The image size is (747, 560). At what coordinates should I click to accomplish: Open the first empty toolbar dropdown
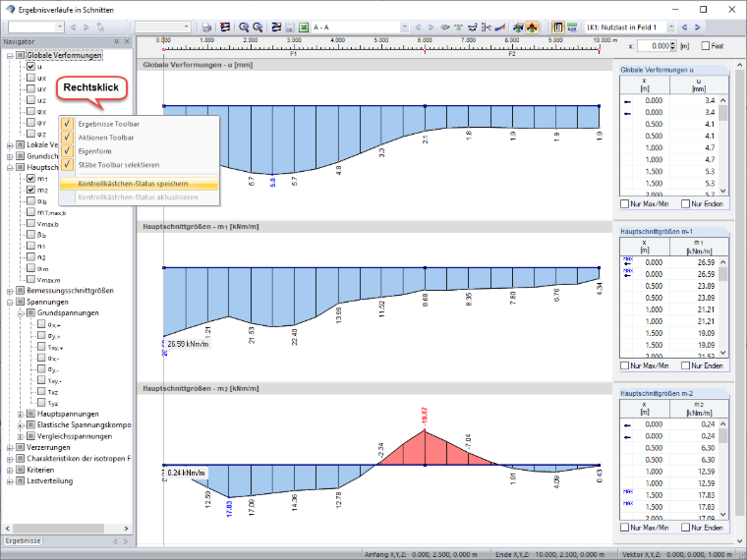60,28
